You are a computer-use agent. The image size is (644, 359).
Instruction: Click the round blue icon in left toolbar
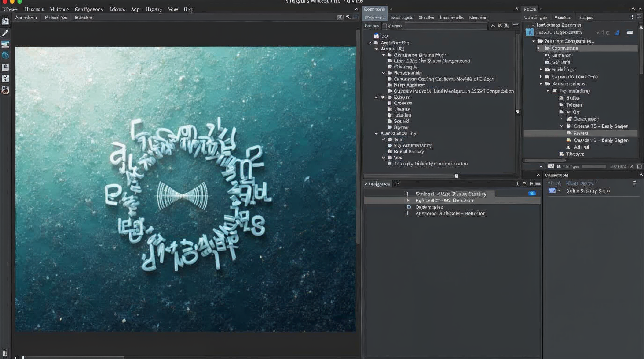coord(5,55)
